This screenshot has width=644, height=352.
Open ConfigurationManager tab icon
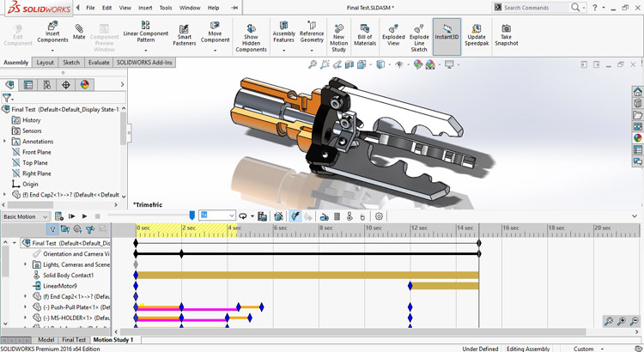[x=47, y=85]
